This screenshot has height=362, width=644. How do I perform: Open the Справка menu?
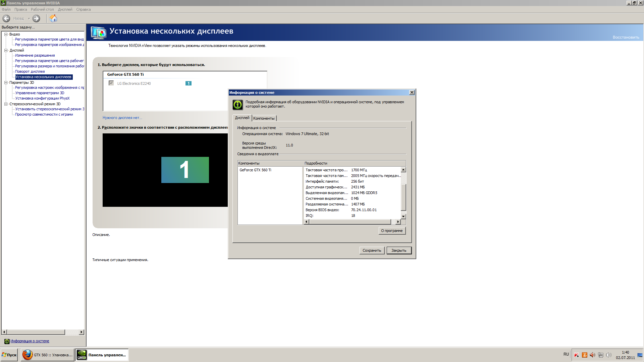(x=83, y=9)
